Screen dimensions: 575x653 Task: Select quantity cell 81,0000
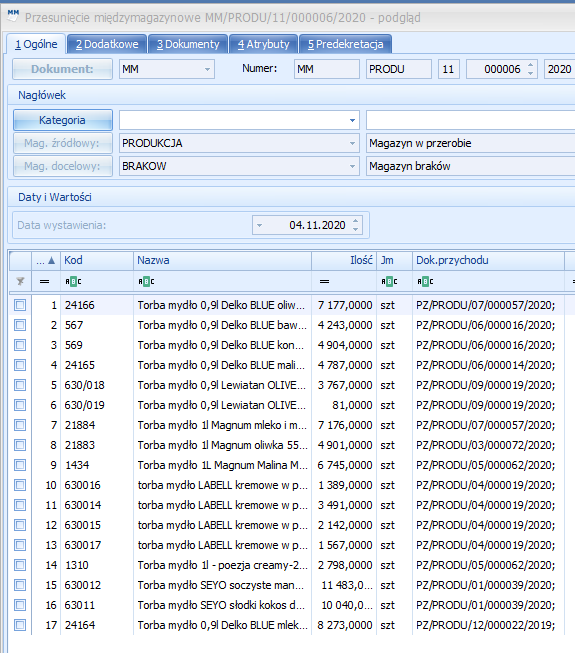coord(344,405)
